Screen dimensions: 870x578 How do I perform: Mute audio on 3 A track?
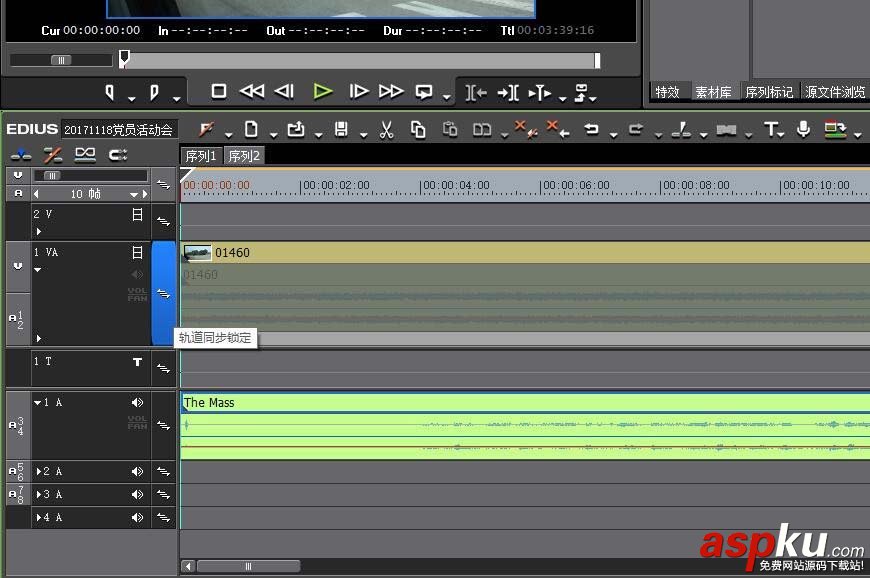[137, 494]
